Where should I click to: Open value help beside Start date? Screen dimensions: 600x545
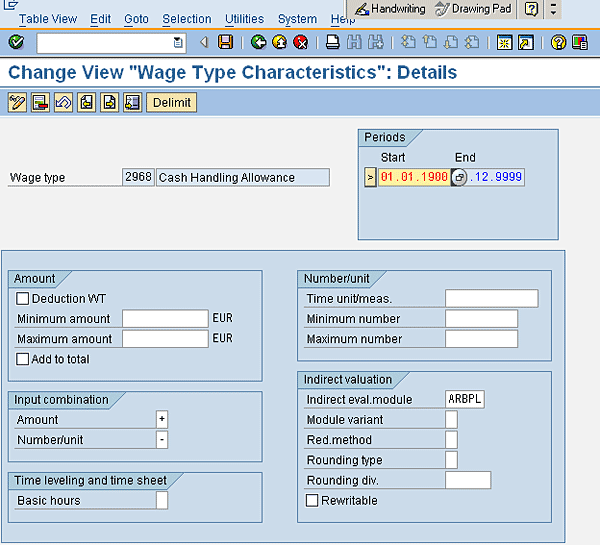(459, 177)
